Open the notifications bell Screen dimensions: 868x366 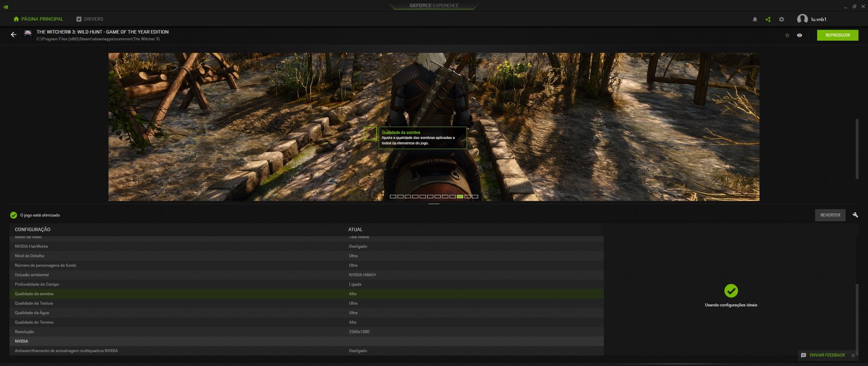(755, 19)
